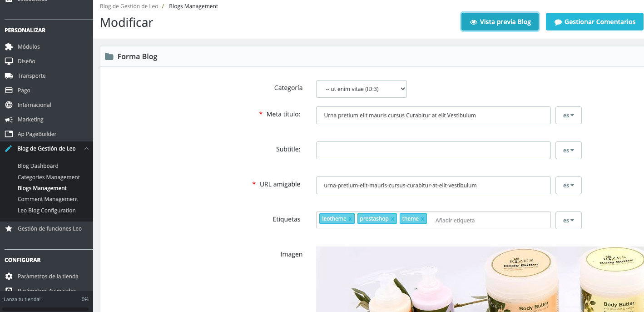Open the Categoría dropdown
Viewport: 644px width, 312px height.
point(362,89)
